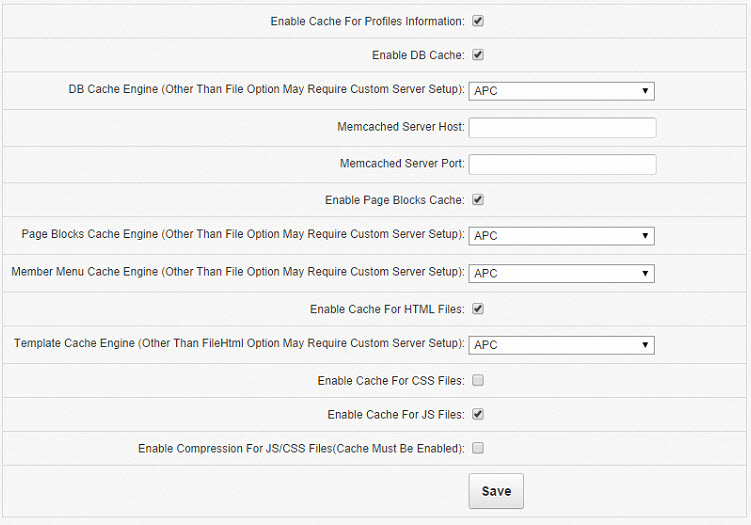Focus the Memcached Server Port field

click(x=562, y=164)
